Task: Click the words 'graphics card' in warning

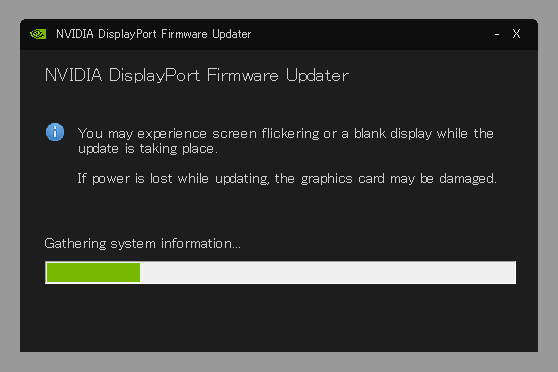Action: click(x=343, y=179)
